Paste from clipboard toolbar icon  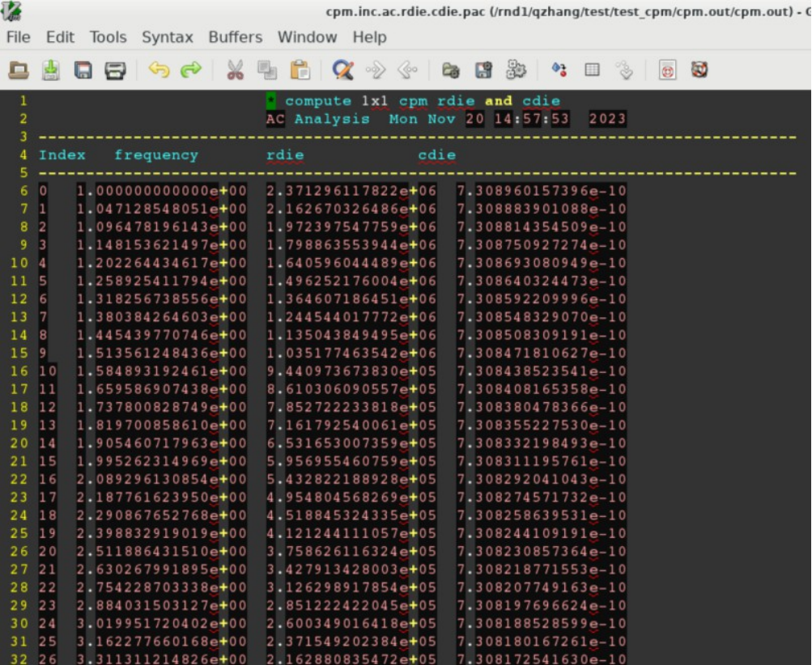pos(300,70)
